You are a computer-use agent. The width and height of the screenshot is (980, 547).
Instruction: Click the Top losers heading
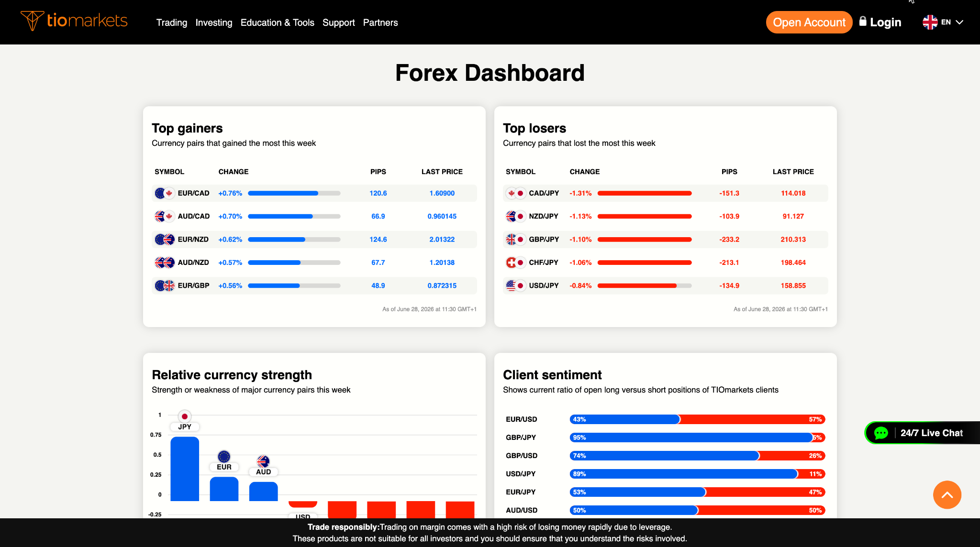tap(535, 128)
